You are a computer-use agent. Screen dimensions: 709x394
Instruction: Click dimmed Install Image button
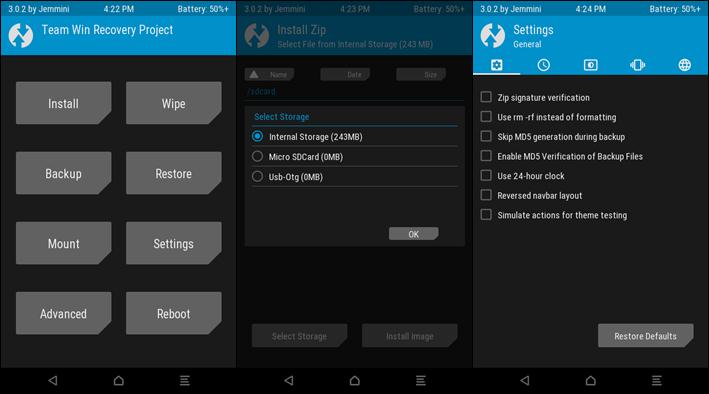tap(410, 336)
